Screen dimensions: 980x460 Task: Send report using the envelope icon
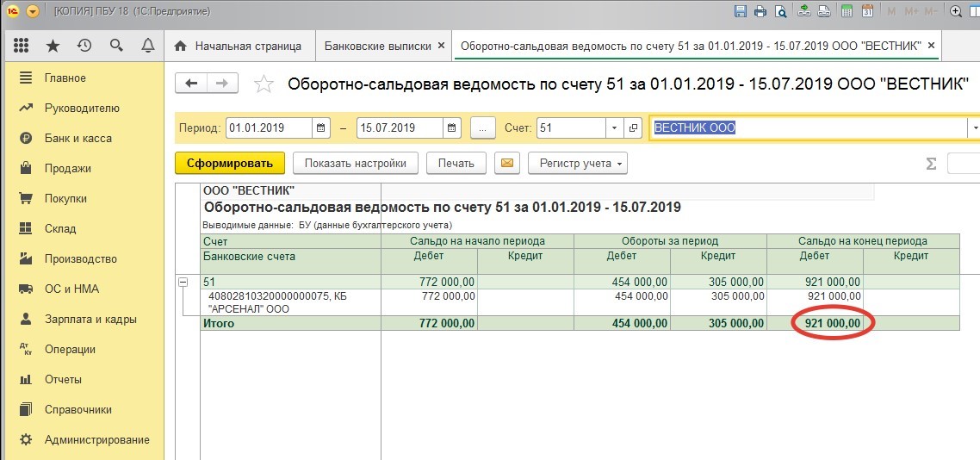tap(507, 163)
